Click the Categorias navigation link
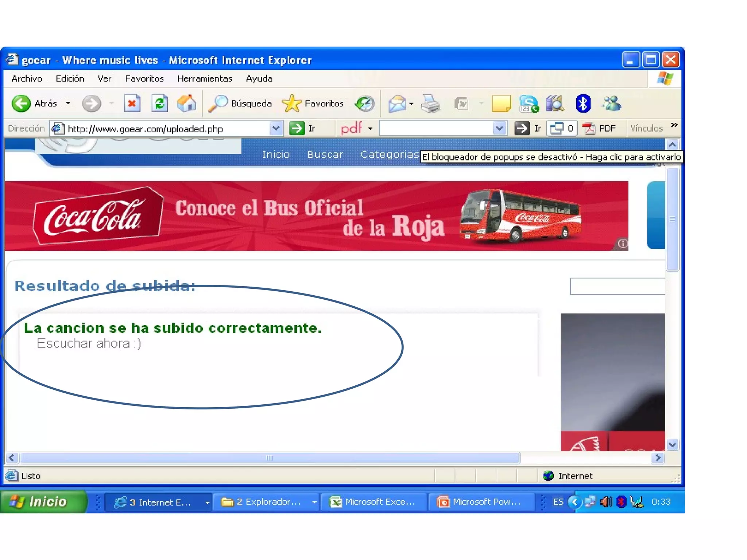Image resolution: width=747 pixels, height=560 pixels. (390, 155)
